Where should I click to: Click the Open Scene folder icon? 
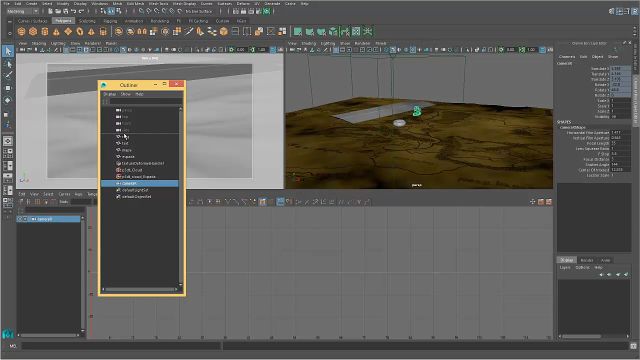pyautogui.click(x=58, y=11)
